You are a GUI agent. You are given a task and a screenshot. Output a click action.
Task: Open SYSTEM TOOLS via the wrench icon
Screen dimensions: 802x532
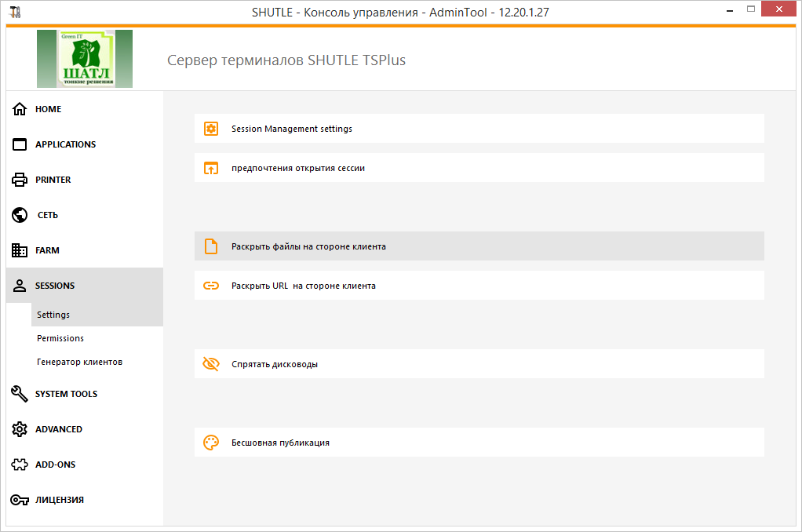(19, 394)
